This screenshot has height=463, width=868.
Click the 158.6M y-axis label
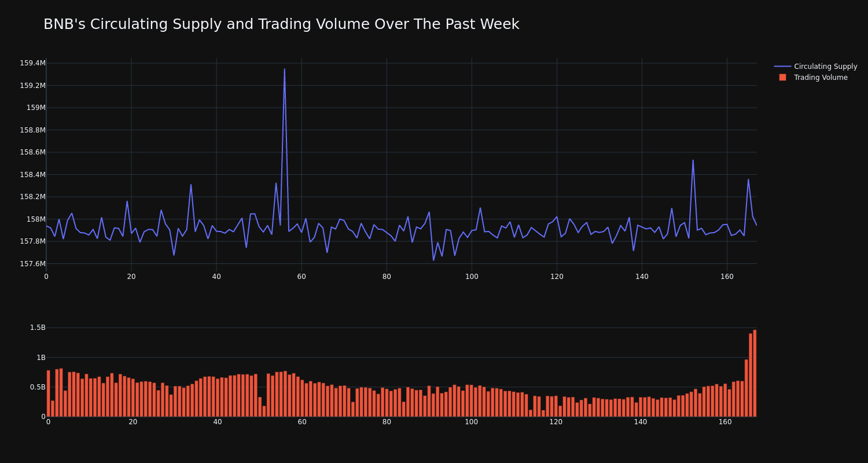32,152
